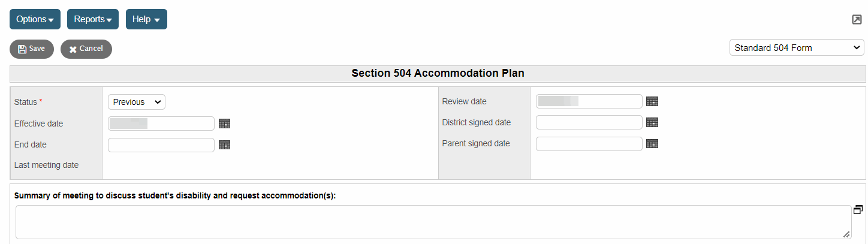This screenshot has width=868, height=244.
Task: Click the Save button
Action: 32,49
